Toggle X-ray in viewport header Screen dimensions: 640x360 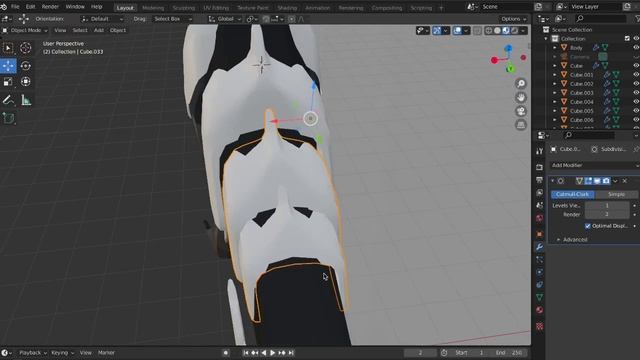477,31
